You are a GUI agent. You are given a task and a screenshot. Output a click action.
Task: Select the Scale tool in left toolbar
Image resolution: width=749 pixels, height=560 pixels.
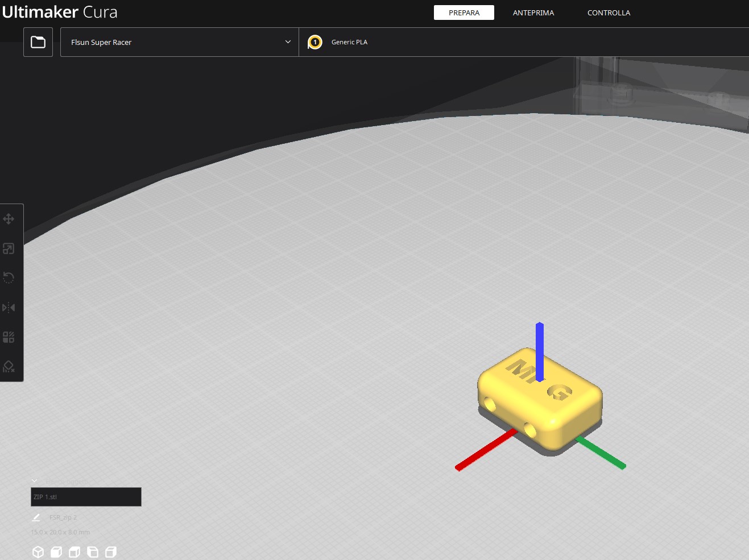coord(9,248)
